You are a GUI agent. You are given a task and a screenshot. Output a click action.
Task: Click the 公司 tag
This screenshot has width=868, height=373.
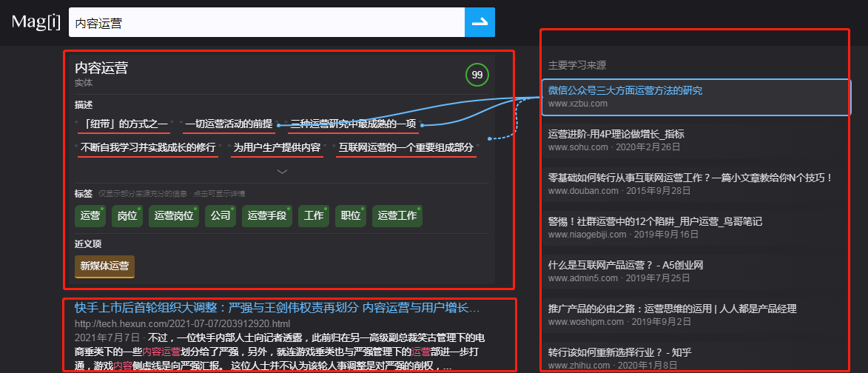[221, 216]
